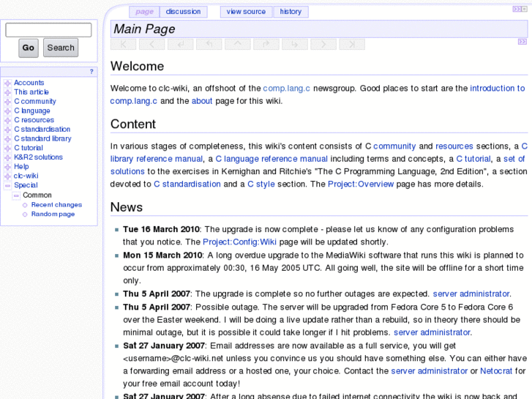Click the next-page right chevron icon
This screenshot has height=399, width=532.
[323, 45]
